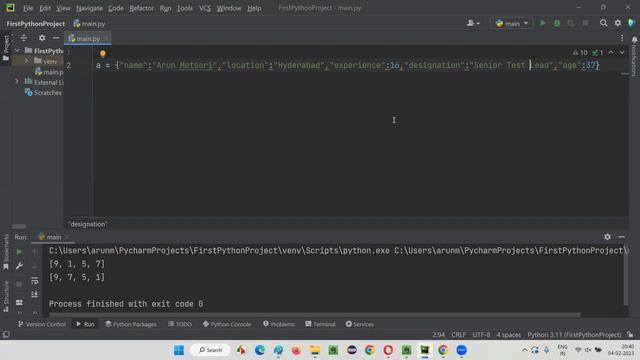640x360 pixels.
Task: Open the Navigate menu
Action: (x=89, y=8)
